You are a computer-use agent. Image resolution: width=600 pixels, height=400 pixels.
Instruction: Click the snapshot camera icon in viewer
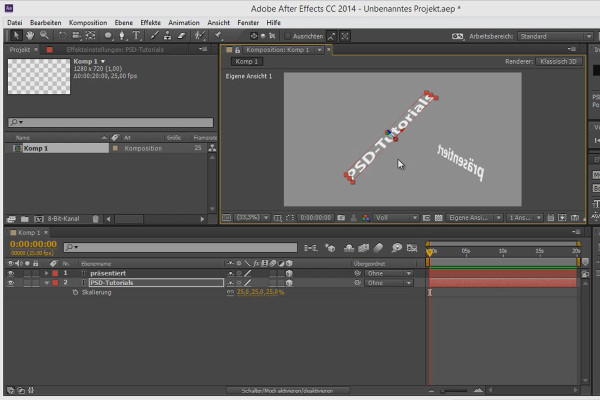pyautogui.click(x=341, y=218)
